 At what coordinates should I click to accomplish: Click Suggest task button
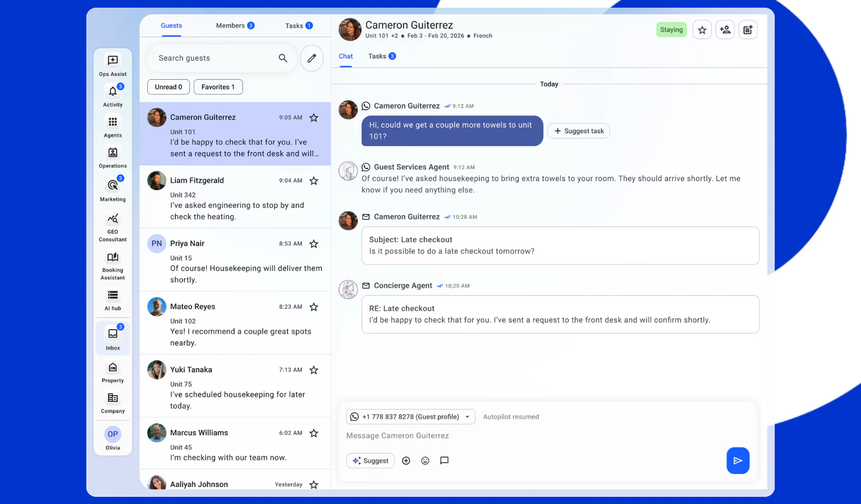(x=578, y=131)
